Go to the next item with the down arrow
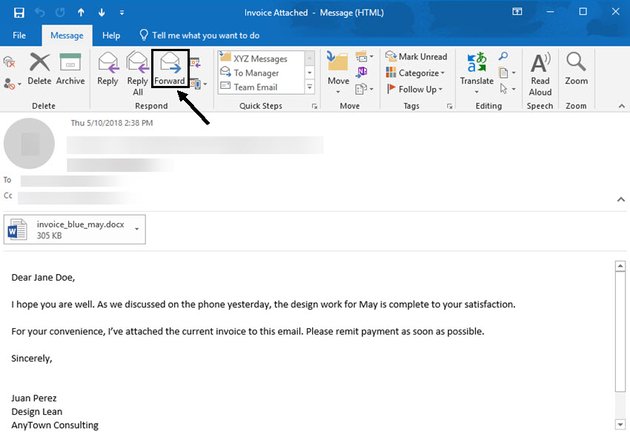This screenshot has width=630, height=434. 102,12
